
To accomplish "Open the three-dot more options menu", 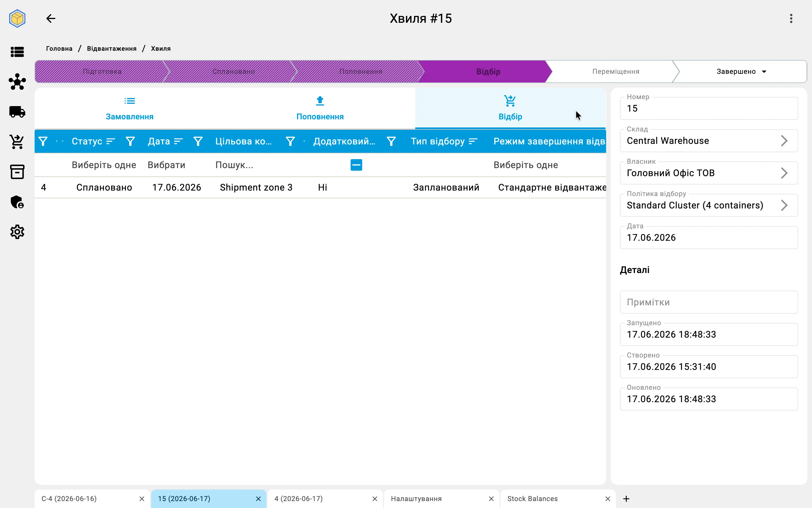I will click(791, 18).
